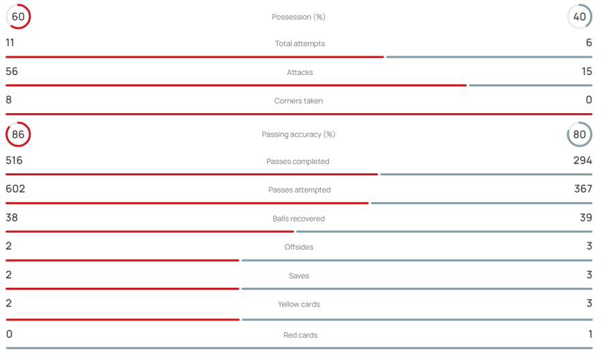The height and width of the screenshot is (364, 603).
Task: Click the gray Red cards bar
Action: [x=299, y=348]
